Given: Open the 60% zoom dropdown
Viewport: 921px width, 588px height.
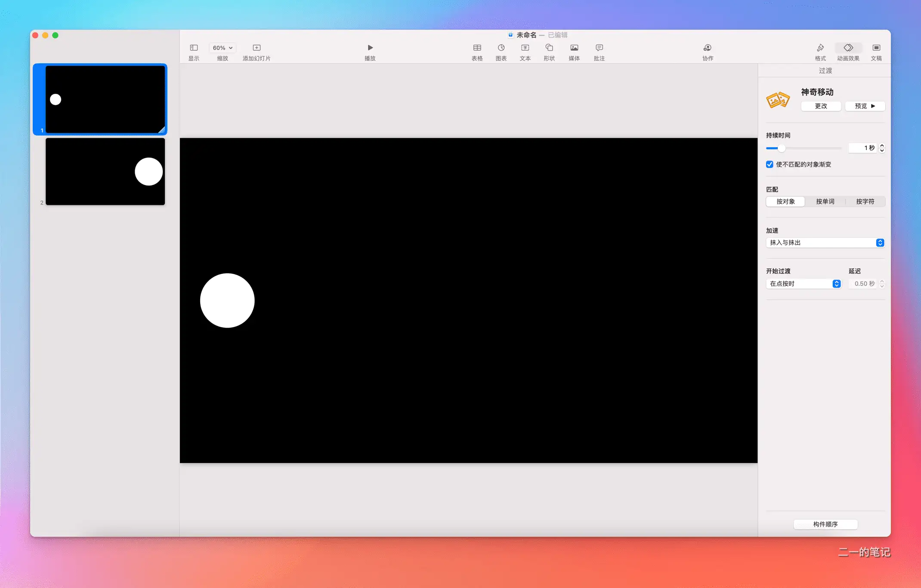Looking at the screenshot, I should click(223, 48).
